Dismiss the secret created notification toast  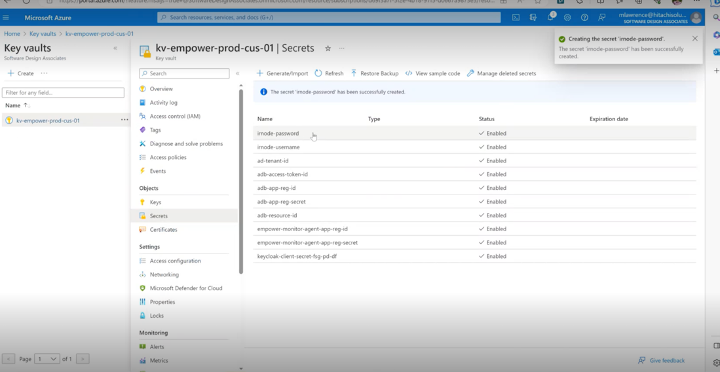(x=695, y=39)
